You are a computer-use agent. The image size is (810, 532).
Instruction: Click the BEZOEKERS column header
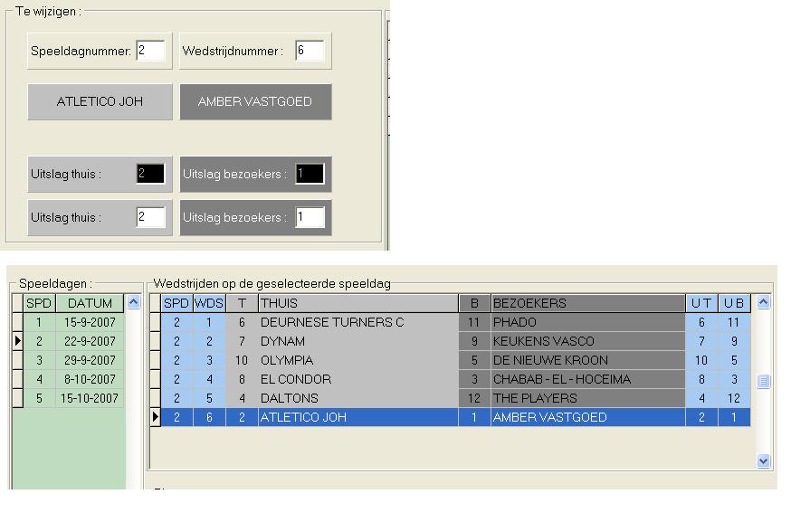coord(588,303)
